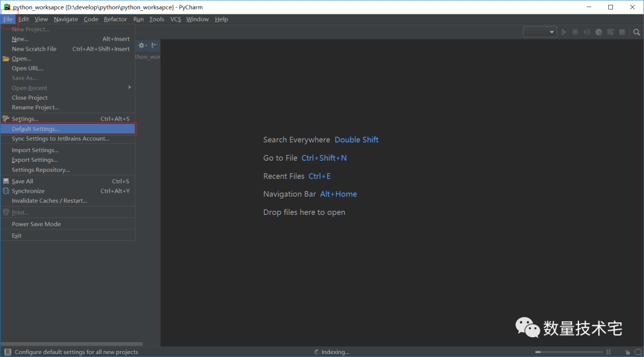644x357 pixels.
Task: Click the Run with Coverage icon
Action: 587,32
